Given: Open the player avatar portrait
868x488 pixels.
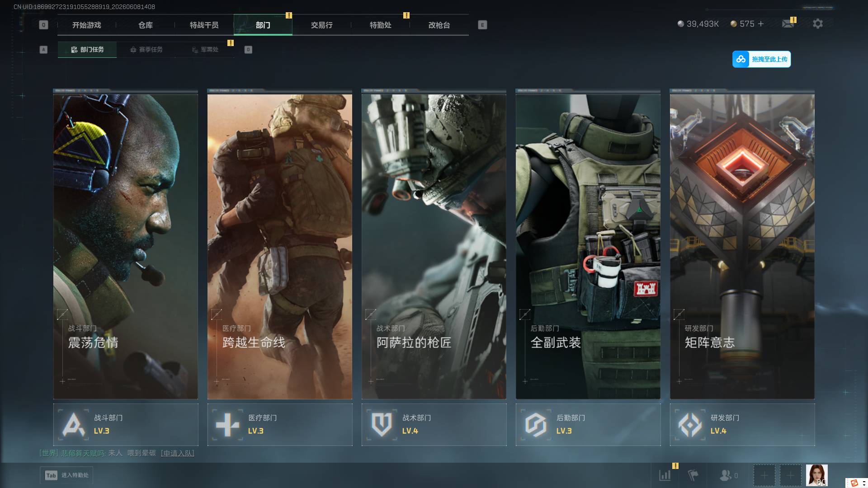Looking at the screenshot, I should (x=816, y=475).
